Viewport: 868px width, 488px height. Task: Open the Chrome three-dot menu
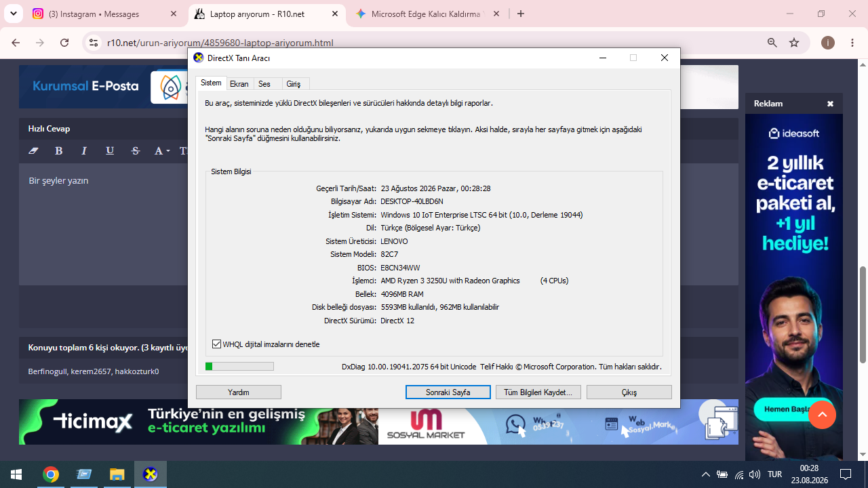(x=852, y=43)
